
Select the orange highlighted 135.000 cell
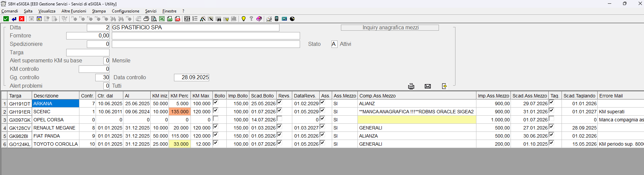point(180,112)
